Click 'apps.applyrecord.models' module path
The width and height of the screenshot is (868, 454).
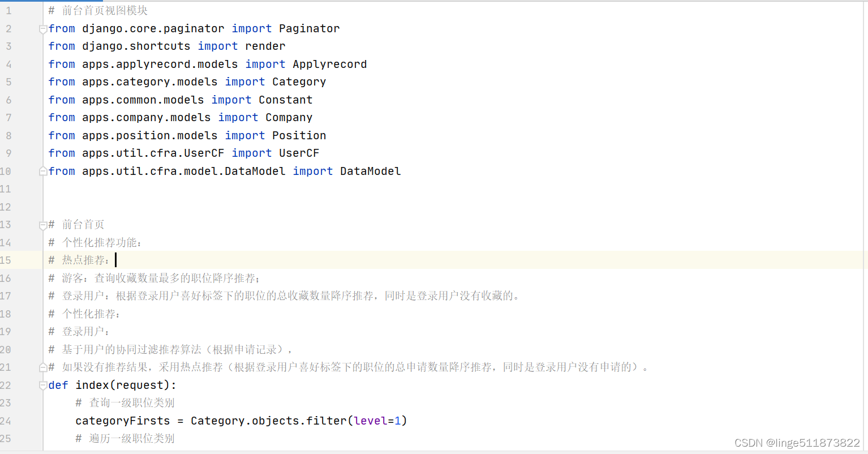point(160,64)
